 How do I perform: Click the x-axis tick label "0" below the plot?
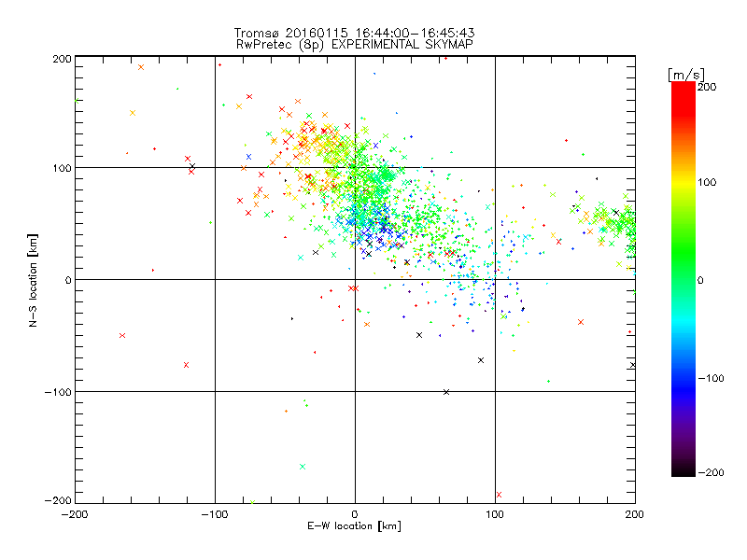click(355, 514)
